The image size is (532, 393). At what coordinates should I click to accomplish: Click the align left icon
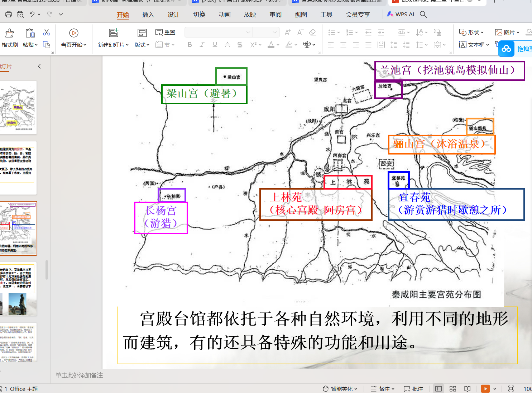pos(331,44)
